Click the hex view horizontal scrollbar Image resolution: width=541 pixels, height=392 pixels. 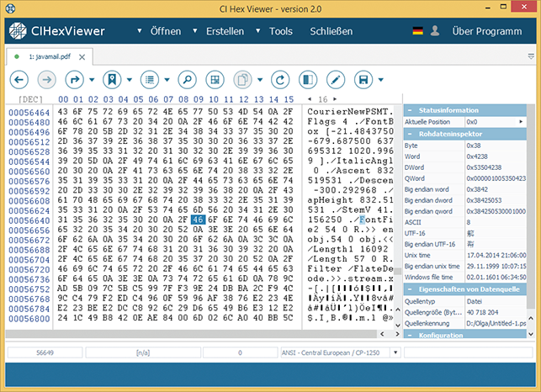pyautogui.click(x=191, y=334)
